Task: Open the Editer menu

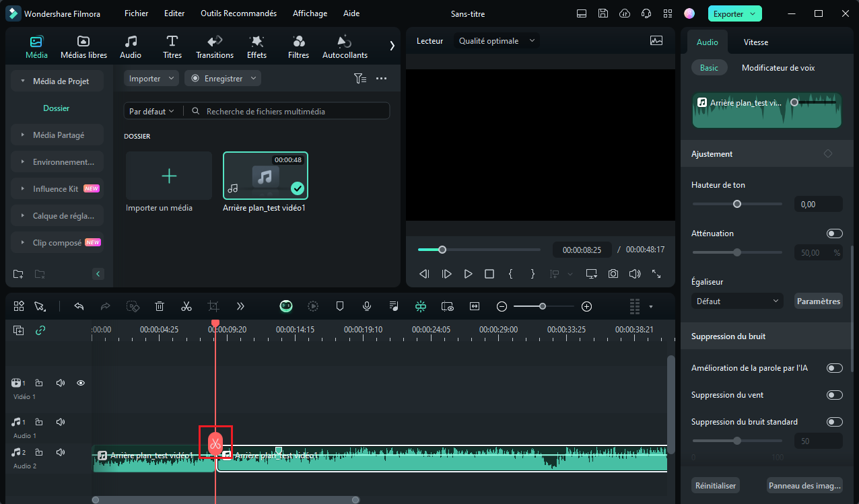Action: tap(174, 13)
